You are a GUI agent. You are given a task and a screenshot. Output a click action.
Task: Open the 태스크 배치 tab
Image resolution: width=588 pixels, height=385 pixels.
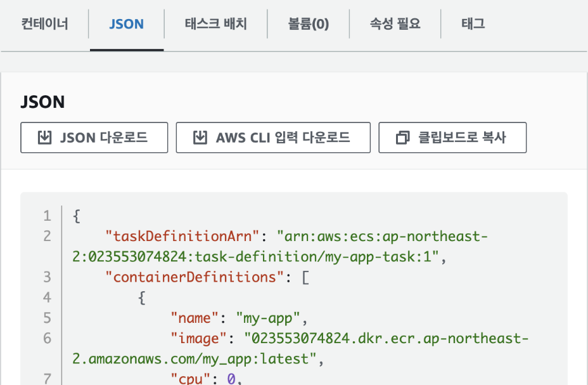(x=215, y=24)
